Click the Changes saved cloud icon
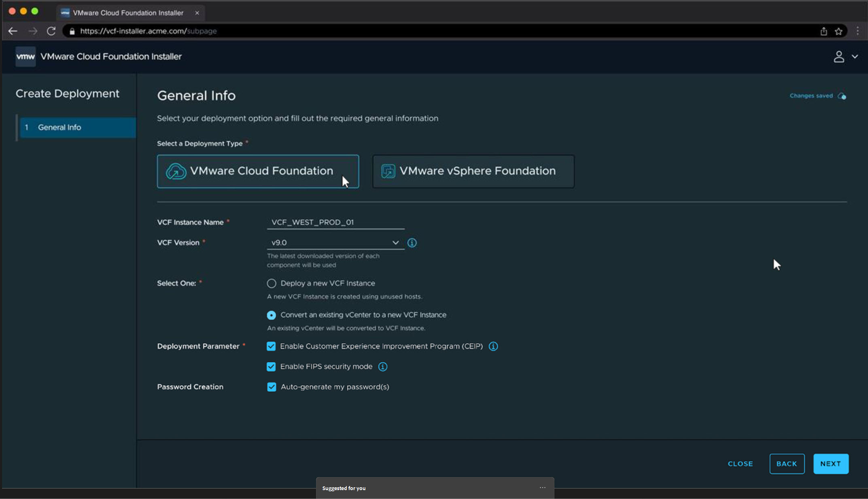The height and width of the screenshot is (499, 868). point(843,96)
